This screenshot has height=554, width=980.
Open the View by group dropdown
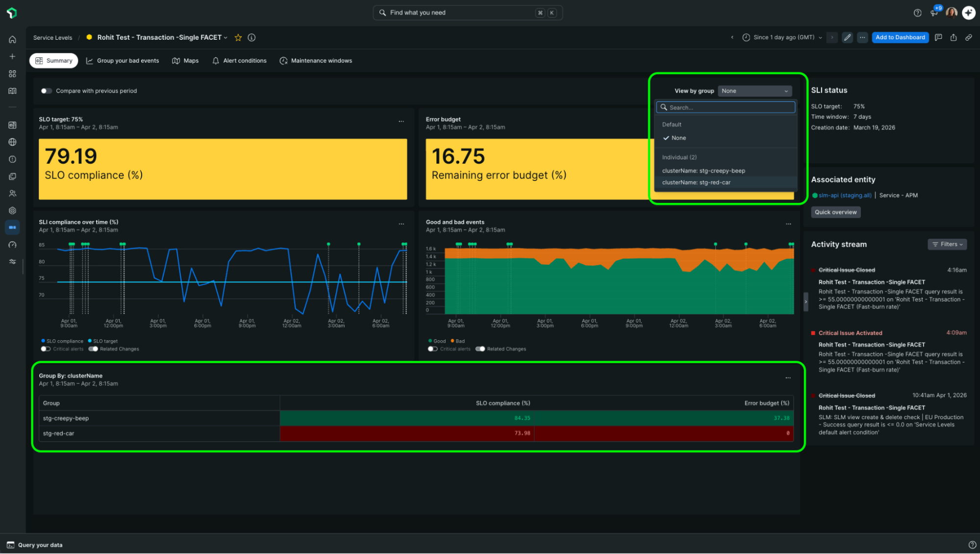pyautogui.click(x=755, y=91)
